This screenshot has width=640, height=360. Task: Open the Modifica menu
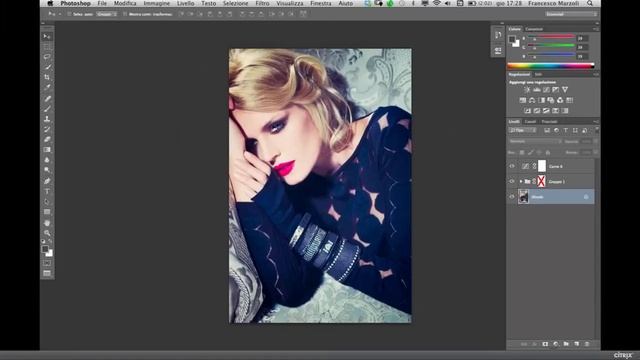[x=125, y=3]
